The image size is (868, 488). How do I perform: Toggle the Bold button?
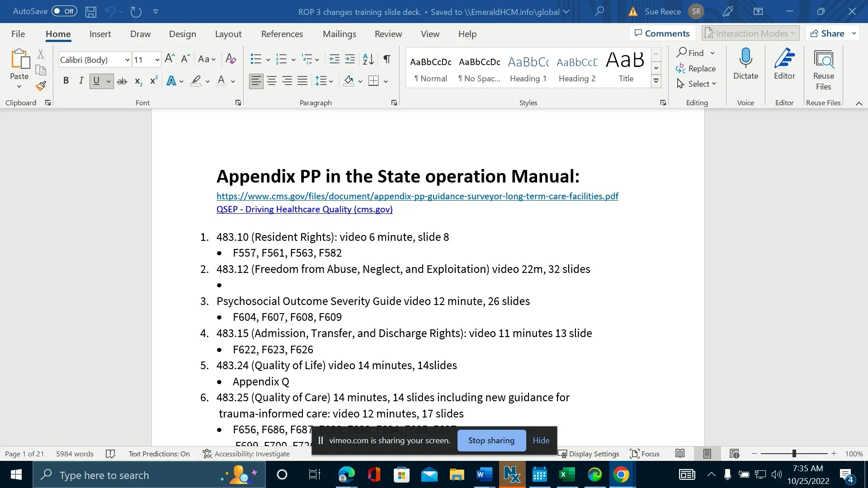pyautogui.click(x=66, y=81)
